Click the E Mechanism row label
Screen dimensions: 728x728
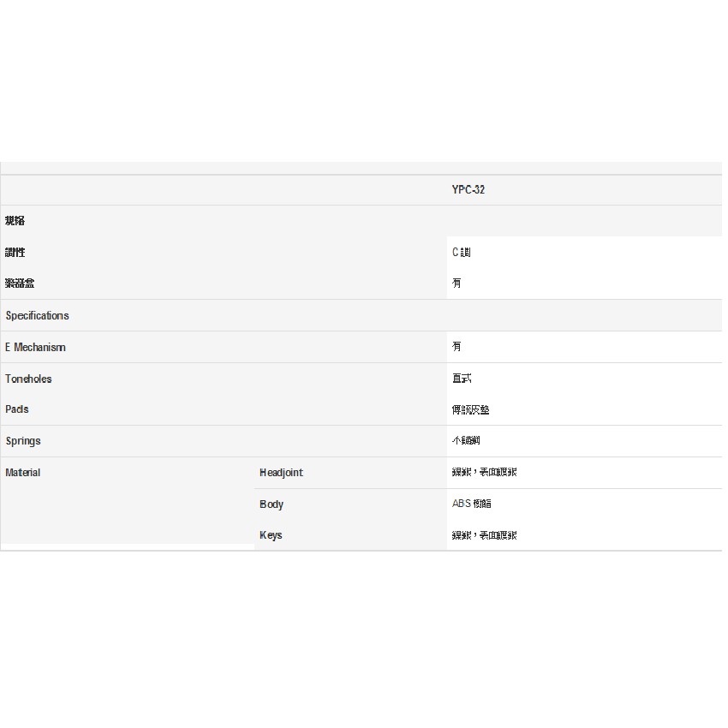(35, 348)
